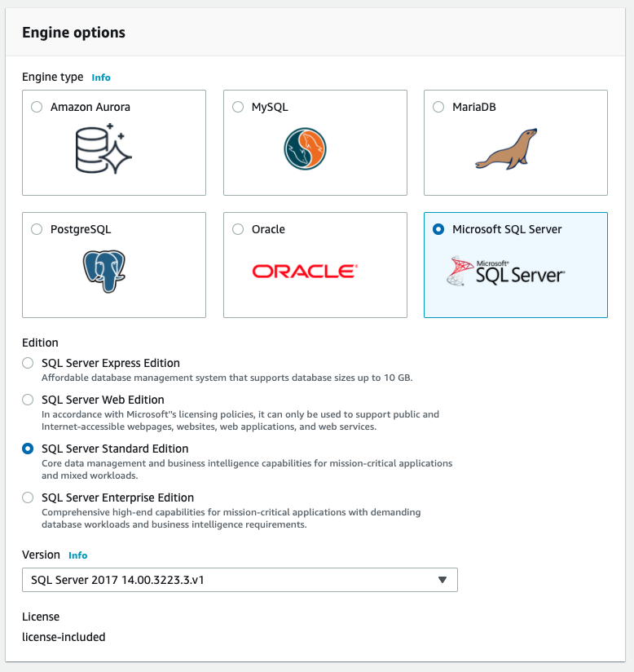Choose SQL Server Web Edition option
The width and height of the screenshot is (634, 672).
point(29,400)
